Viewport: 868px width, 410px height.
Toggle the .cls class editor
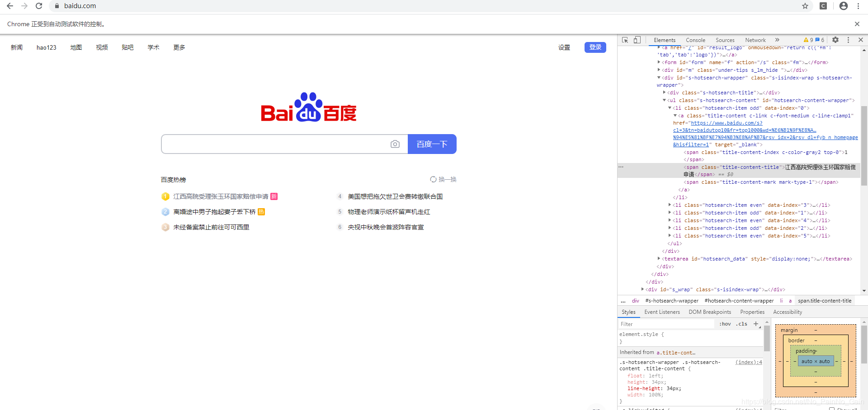coord(741,324)
